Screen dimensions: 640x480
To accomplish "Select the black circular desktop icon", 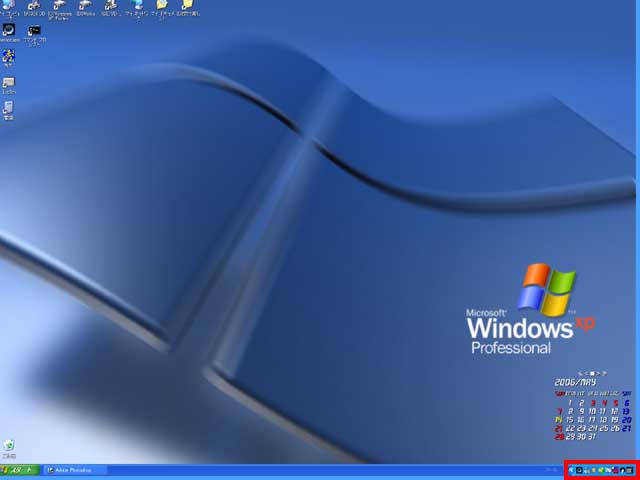I will coord(9,31).
